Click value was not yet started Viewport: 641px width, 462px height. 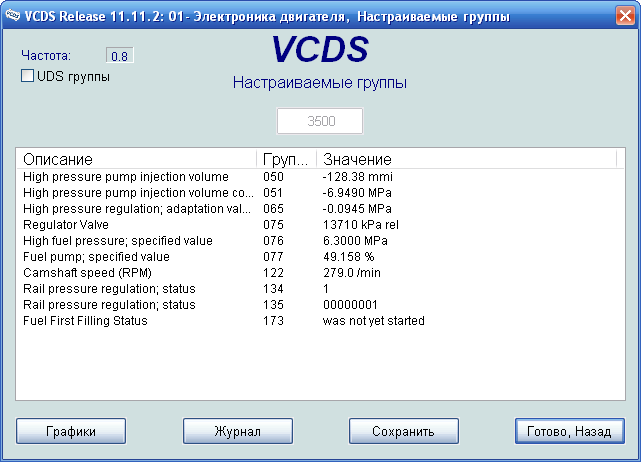[374, 321]
